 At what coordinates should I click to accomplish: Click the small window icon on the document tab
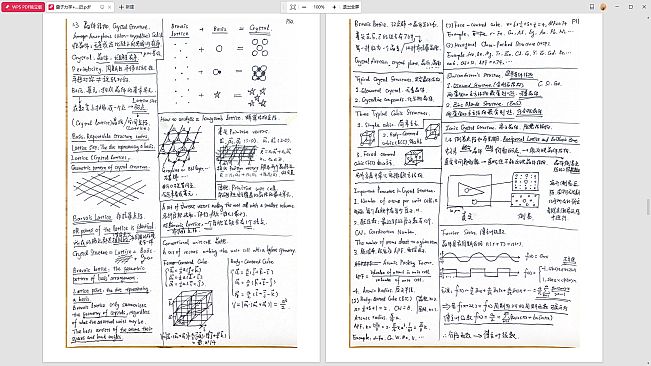click(x=102, y=7)
